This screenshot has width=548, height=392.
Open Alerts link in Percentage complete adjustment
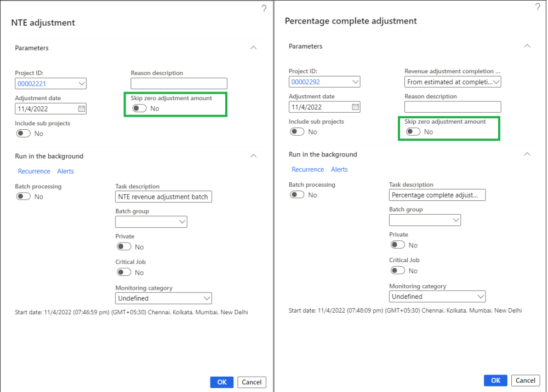[x=339, y=170]
